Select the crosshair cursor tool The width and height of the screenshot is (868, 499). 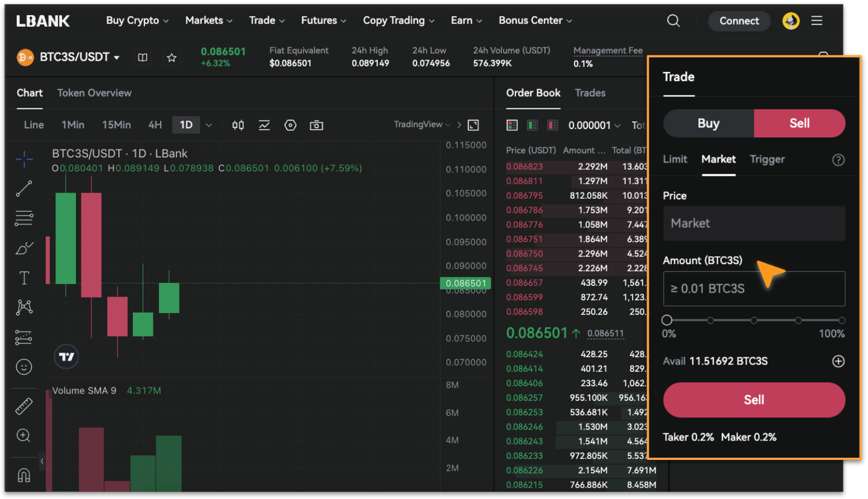(23, 160)
